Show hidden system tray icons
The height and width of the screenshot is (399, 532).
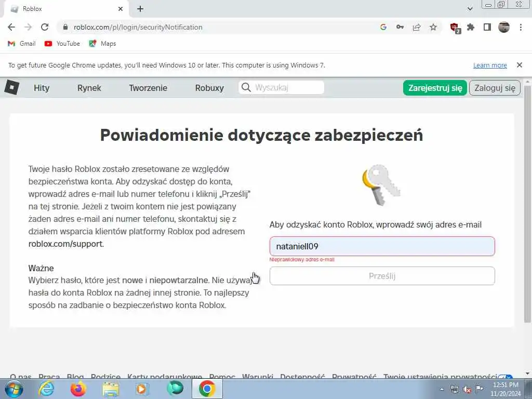442,389
